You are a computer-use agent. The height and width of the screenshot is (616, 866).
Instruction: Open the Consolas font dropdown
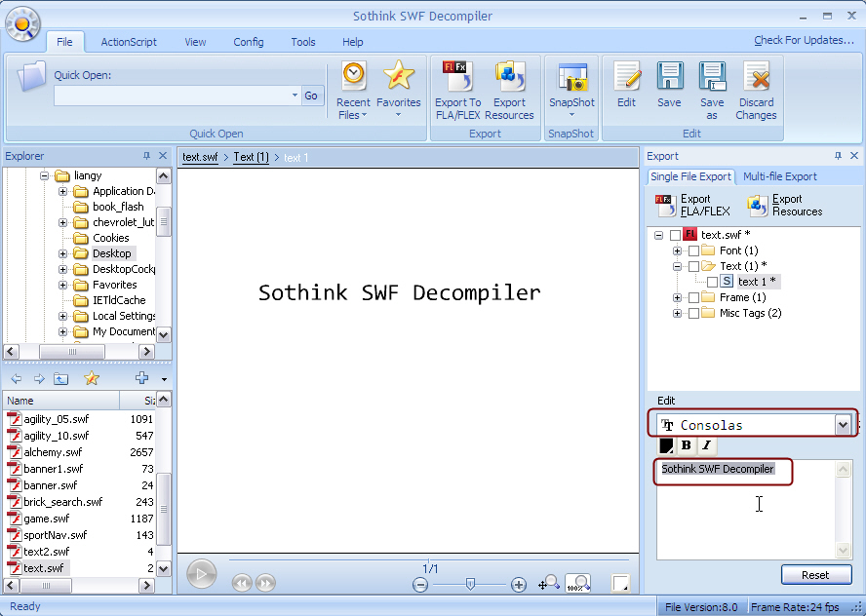(x=843, y=425)
